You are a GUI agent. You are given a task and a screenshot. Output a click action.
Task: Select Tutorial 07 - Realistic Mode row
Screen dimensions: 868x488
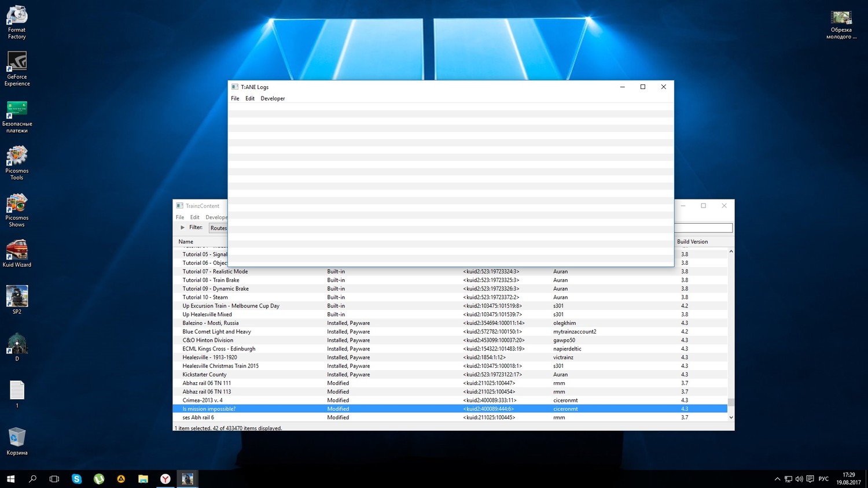coord(450,271)
